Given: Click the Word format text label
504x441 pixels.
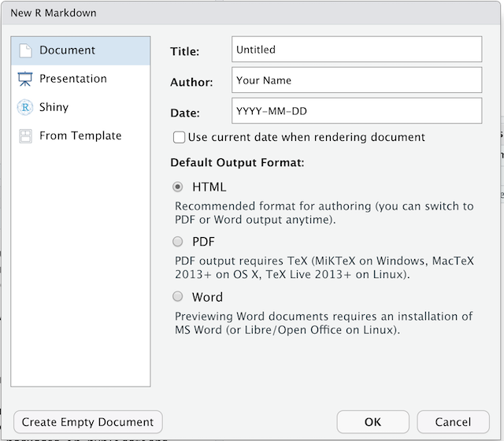Looking at the screenshot, I should click(x=207, y=297).
